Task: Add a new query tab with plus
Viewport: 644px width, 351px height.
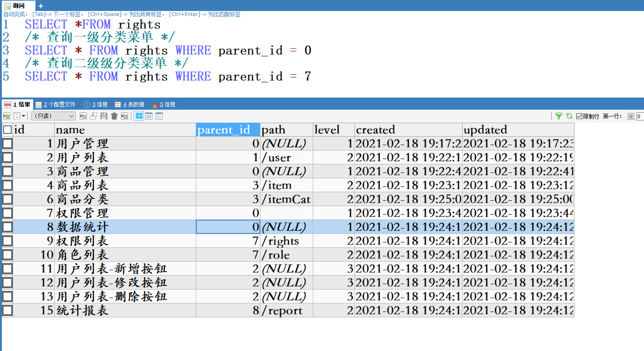Action: [x=41, y=6]
